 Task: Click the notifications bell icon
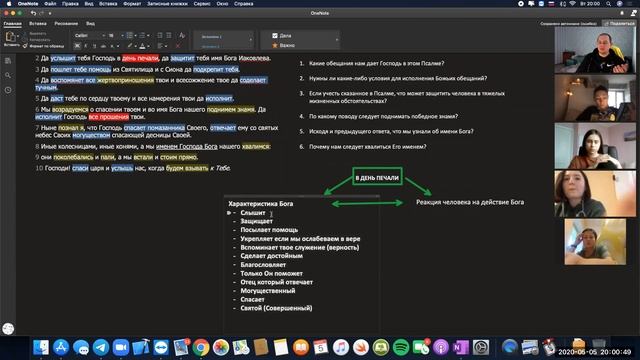click(x=622, y=13)
